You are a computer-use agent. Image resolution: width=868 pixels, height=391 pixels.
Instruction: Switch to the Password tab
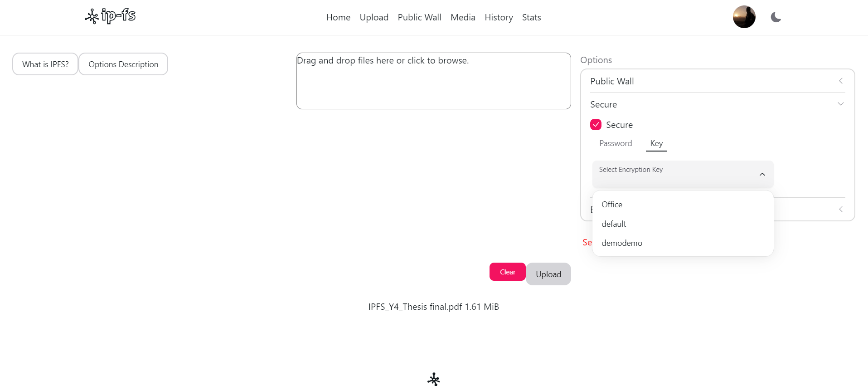[615, 143]
